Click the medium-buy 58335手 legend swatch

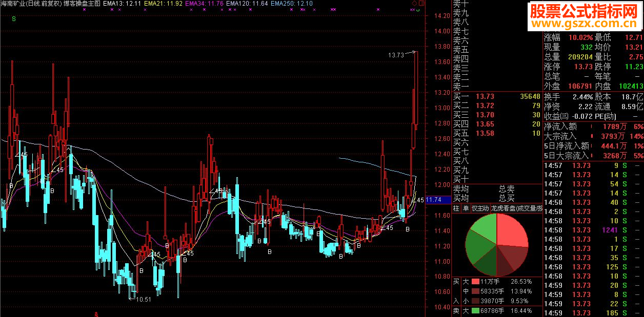point(475,291)
